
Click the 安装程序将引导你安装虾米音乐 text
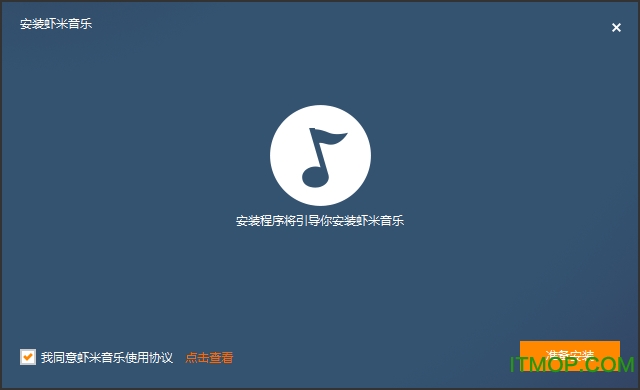320,221
